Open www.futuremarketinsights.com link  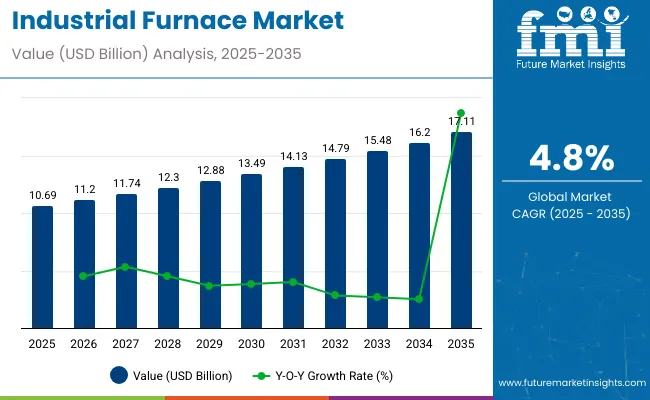point(572,383)
